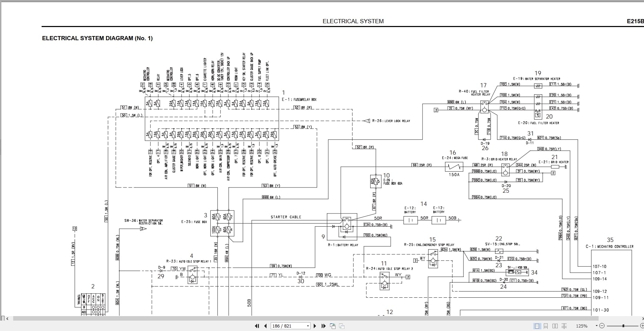Click the 'D-19' diode label

485,143
